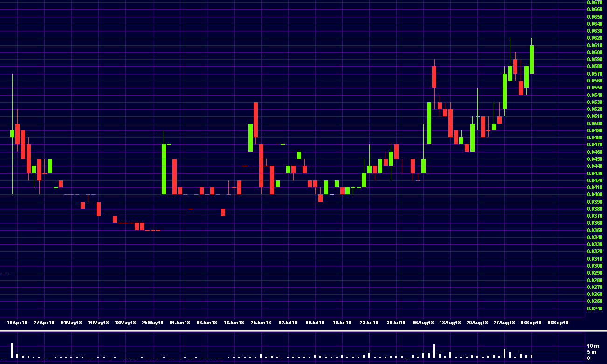Click the red candle opening at 0.0580 after 06Aug18
The height and width of the screenshot is (364, 607).
(x=434, y=77)
